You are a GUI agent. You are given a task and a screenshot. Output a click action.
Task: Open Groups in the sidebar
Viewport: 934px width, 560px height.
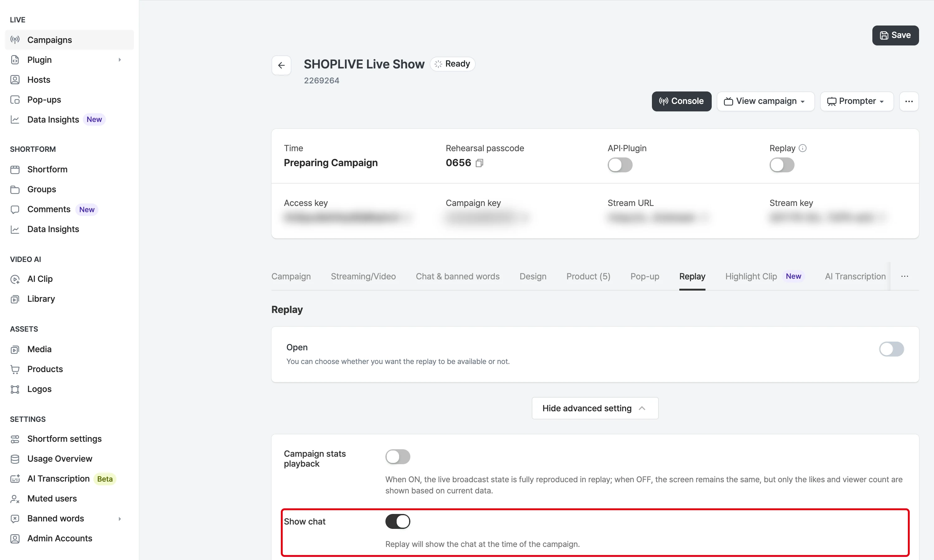pos(69,189)
